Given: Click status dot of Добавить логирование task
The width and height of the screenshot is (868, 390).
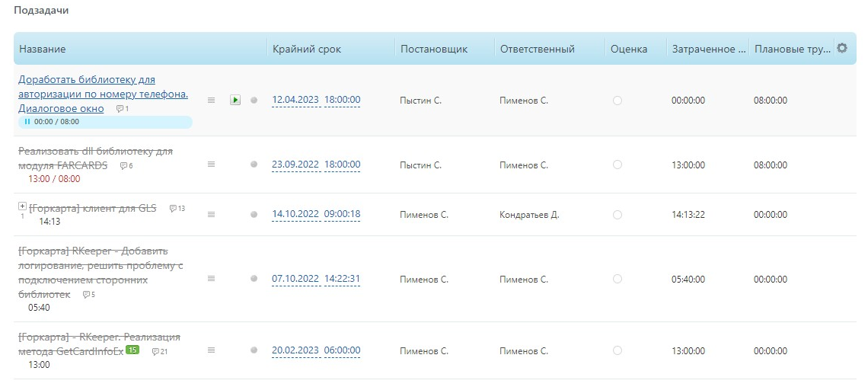Looking at the screenshot, I should pyautogui.click(x=254, y=278).
